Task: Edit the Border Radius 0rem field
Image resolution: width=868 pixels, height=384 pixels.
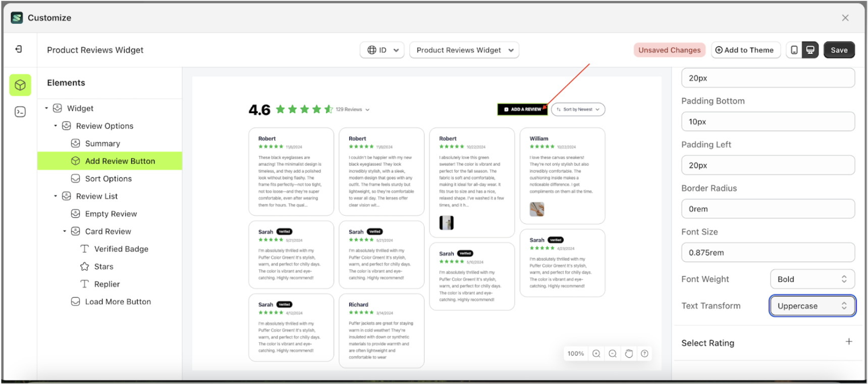Action: (x=768, y=209)
